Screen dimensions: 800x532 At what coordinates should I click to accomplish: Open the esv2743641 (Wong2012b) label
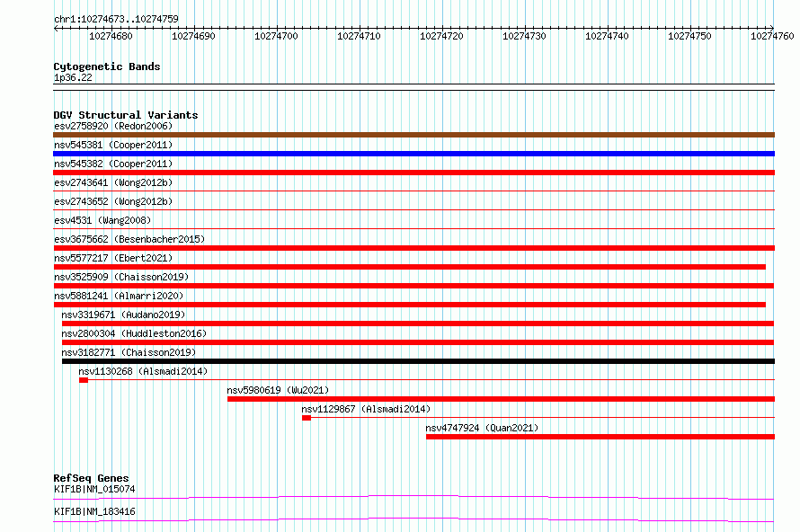113,182
